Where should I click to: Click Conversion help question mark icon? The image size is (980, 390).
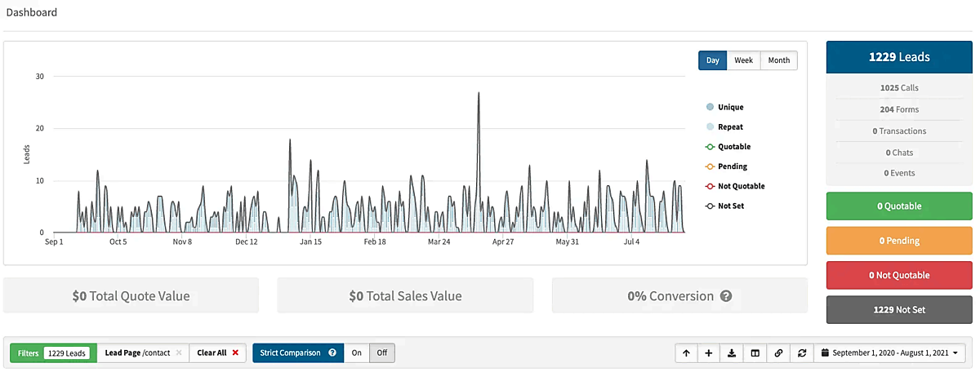coord(725,296)
